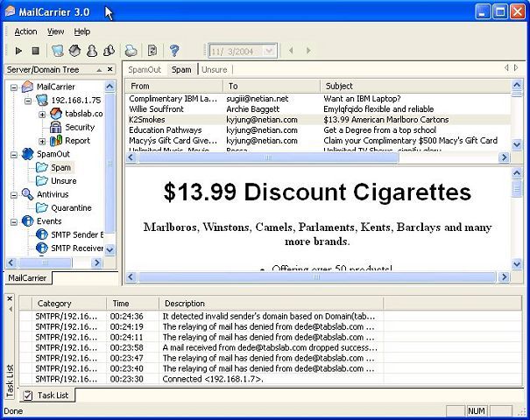Select the MailCarrier root envelope icon
Image resolution: width=530 pixels, height=420 pixels.
coord(27,87)
